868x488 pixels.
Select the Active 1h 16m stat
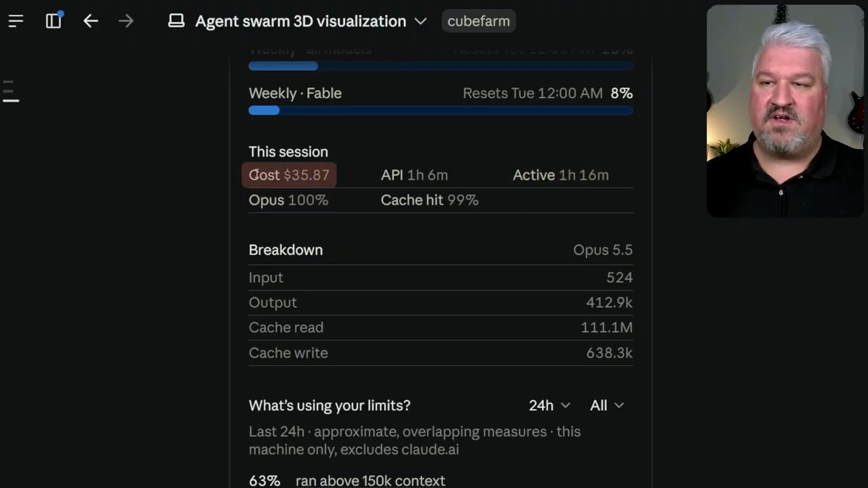[561, 175]
